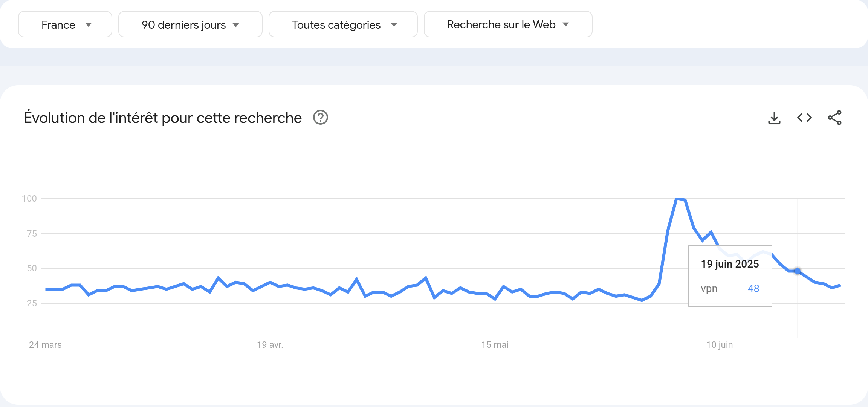The image size is (868, 407).
Task: Open the France country dropdown
Action: 65,24
